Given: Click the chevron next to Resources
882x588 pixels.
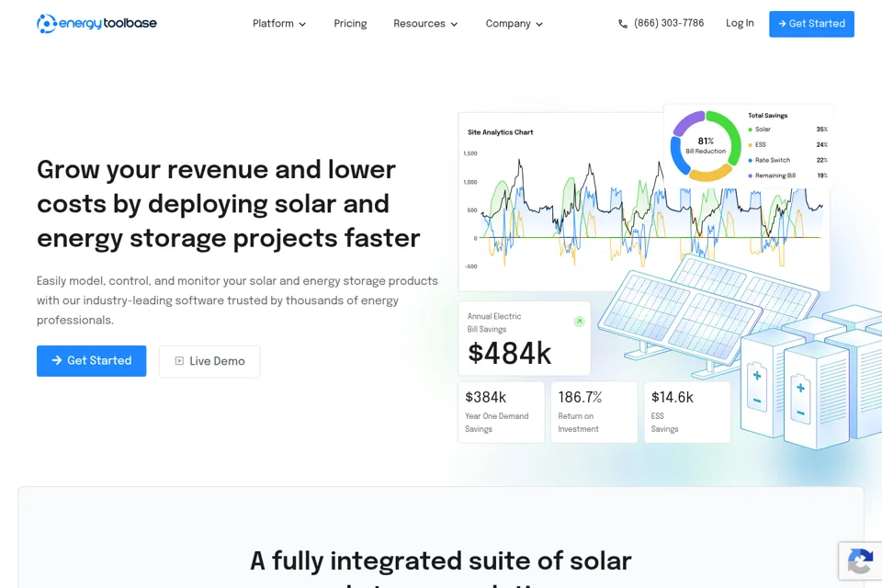Looking at the screenshot, I should (454, 24).
